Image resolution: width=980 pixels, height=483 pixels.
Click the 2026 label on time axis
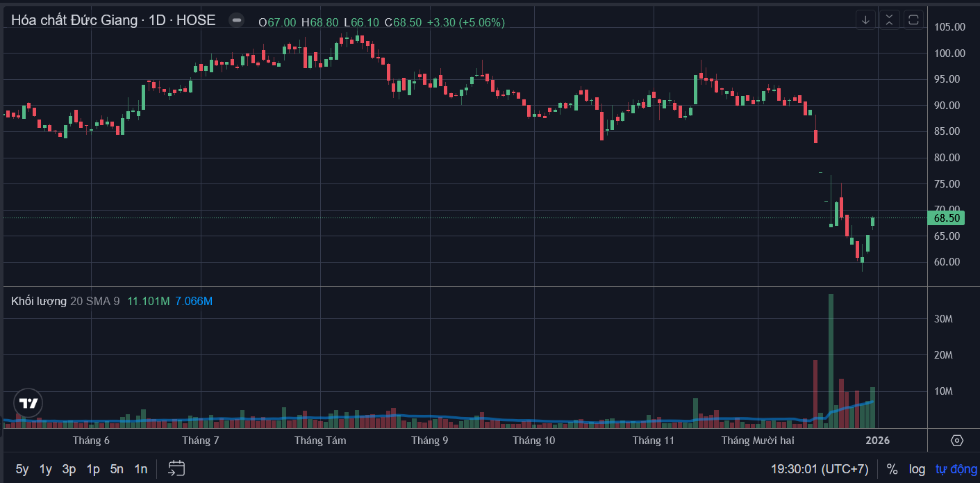(x=877, y=441)
